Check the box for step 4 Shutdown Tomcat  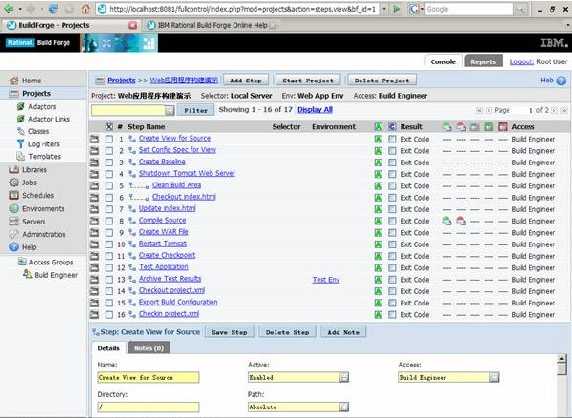pyautogui.click(x=109, y=174)
